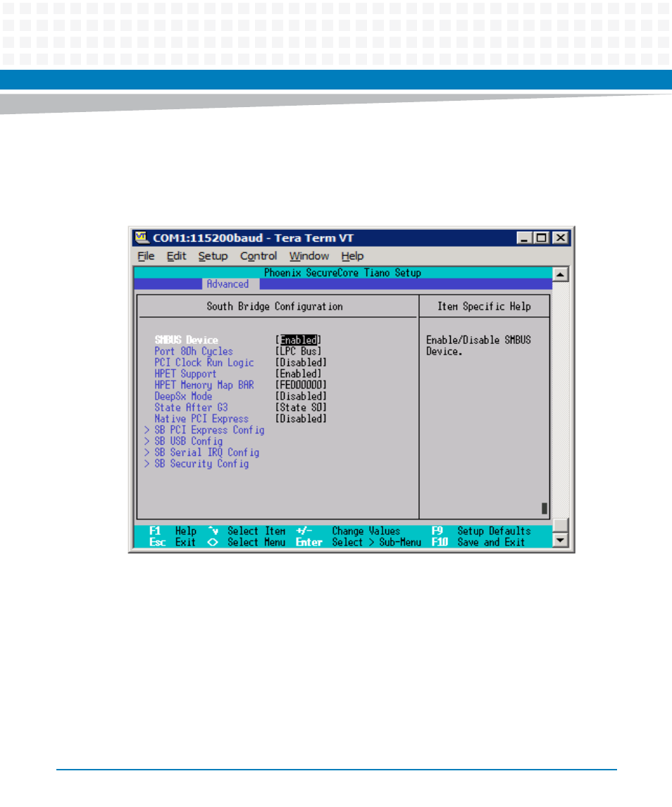Maximize the Tera Term window
672x807 pixels.
(541, 238)
